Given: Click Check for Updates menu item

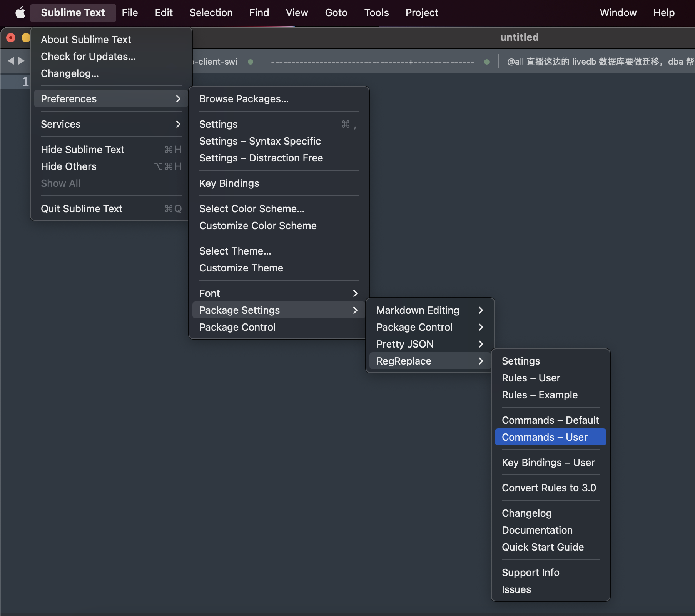Looking at the screenshot, I should point(88,57).
